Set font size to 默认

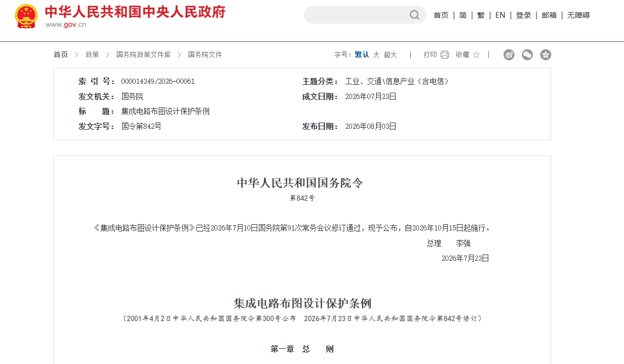[362, 54]
